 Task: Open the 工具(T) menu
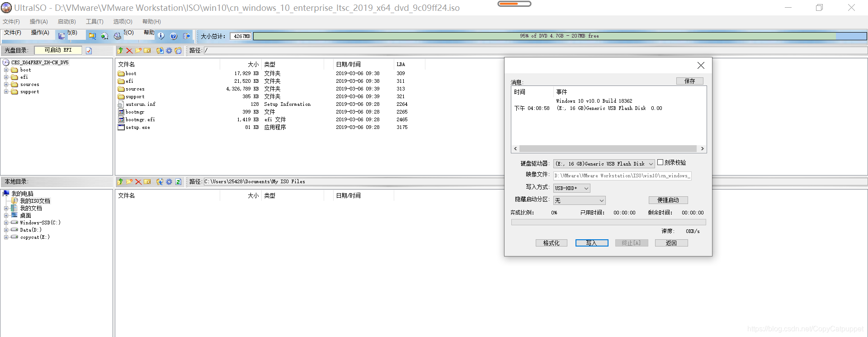point(94,22)
